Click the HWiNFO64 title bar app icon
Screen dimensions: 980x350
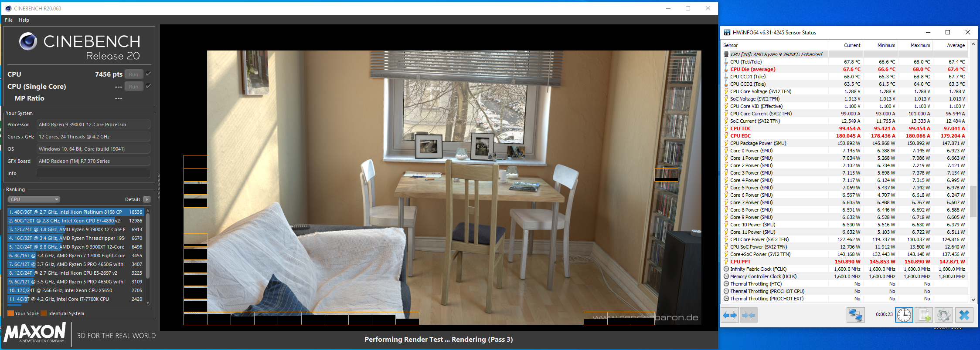point(727,32)
